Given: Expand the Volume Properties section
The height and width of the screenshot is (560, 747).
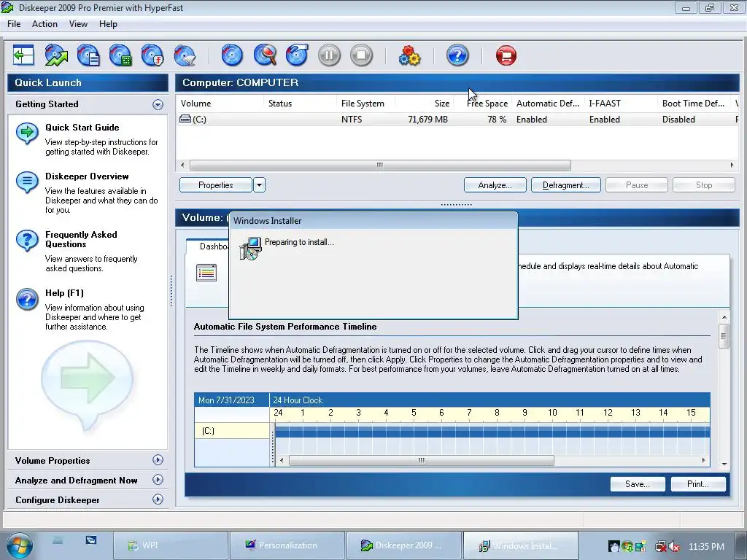Looking at the screenshot, I should click(158, 460).
